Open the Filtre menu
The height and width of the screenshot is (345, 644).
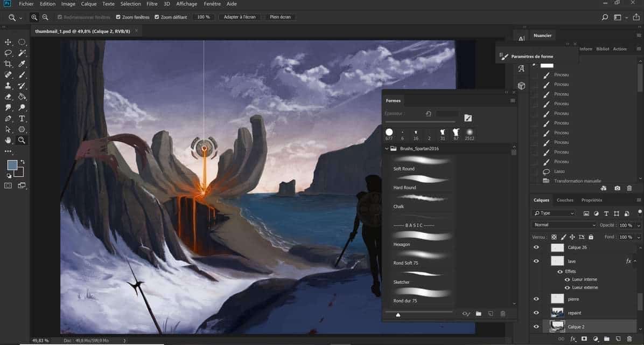coord(152,4)
